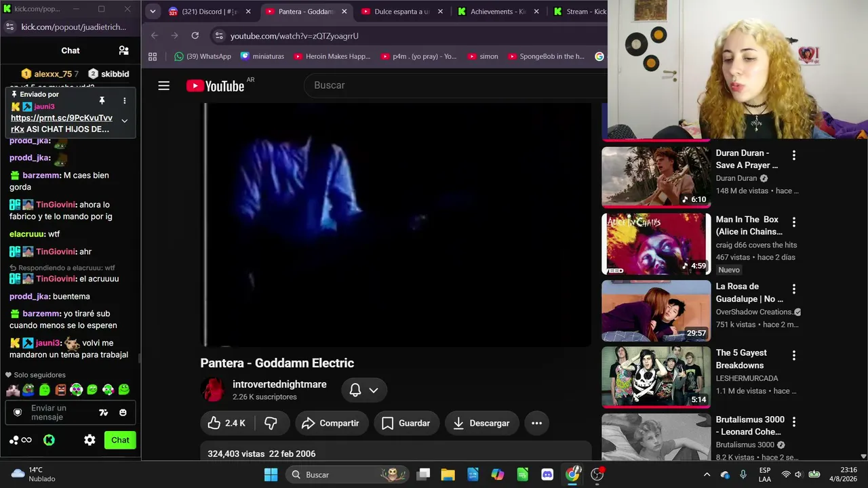This screenshot has width=868, height=488.
Task: Open Duran Duran Save A Prayer thumbnail
Action: [656, 176]
